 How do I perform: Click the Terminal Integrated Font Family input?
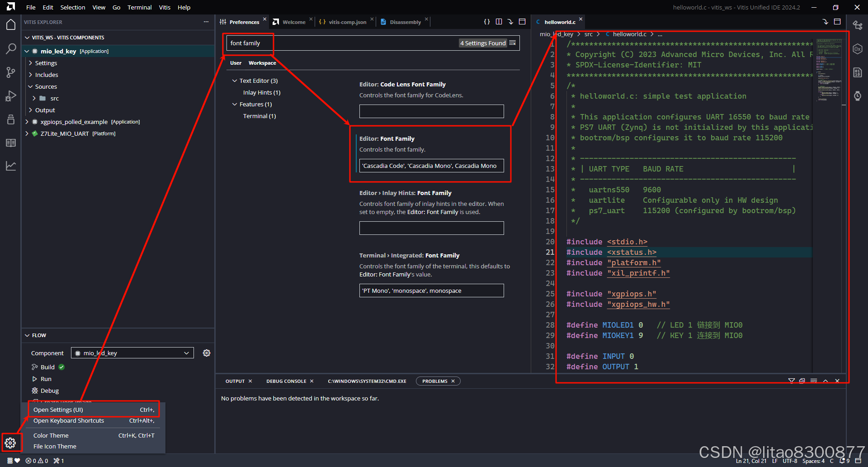click(431, 291)
